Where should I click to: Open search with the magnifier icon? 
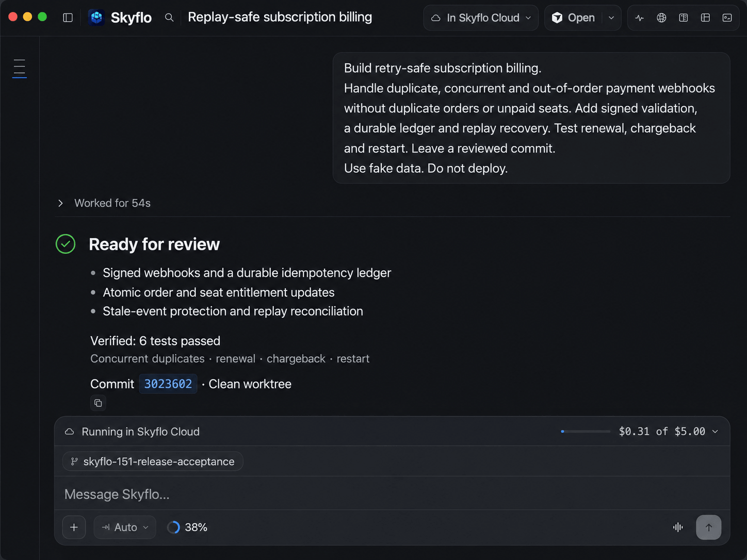click(169, 18)
